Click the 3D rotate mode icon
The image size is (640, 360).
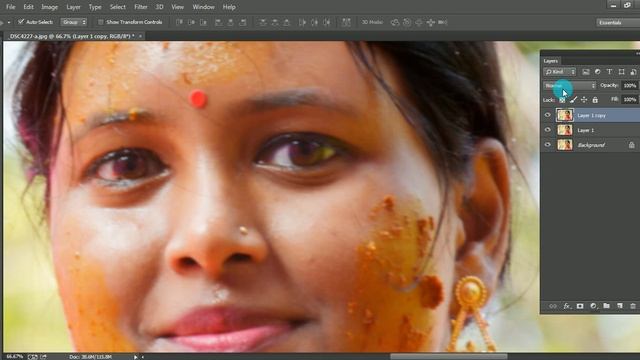pyautogui.click(x=395, y=22)
